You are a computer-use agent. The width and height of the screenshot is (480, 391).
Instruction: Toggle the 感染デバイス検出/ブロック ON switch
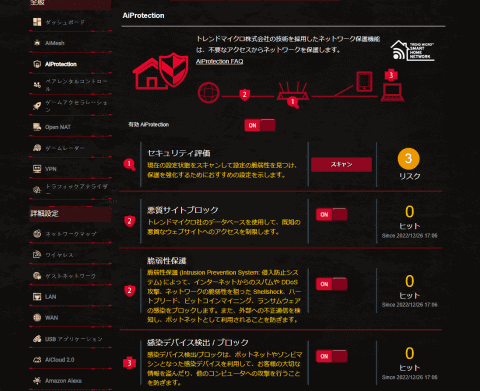click(x=332, y=356)
